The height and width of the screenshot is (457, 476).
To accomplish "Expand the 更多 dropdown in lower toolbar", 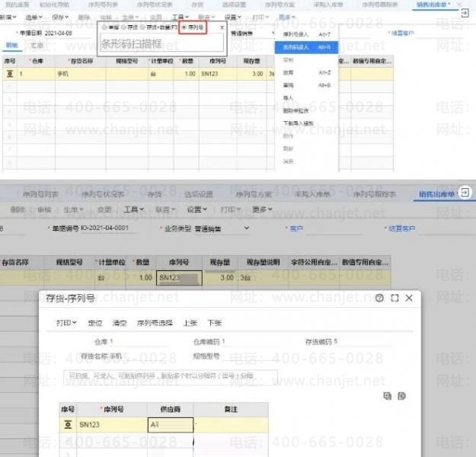I will (x=262, y=209).
